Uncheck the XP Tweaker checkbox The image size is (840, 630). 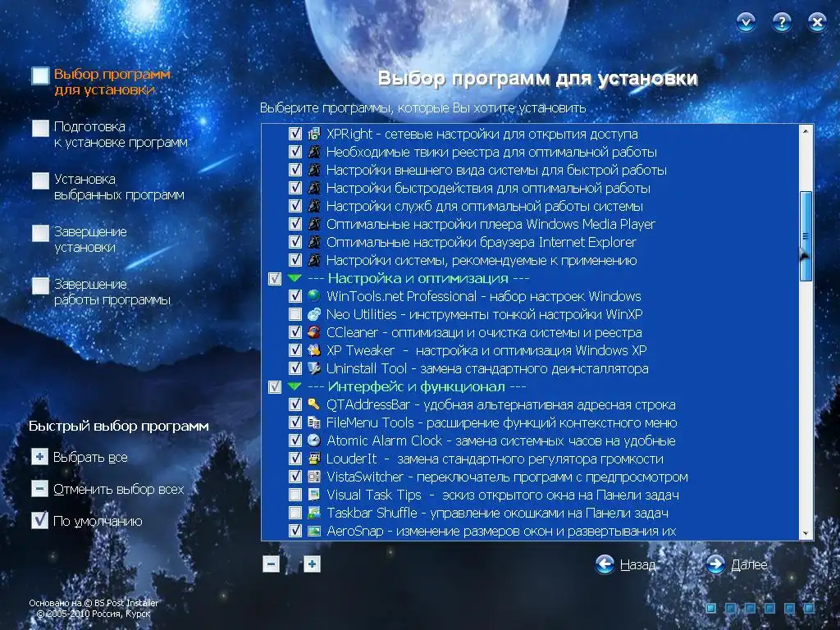pos(295,350)
